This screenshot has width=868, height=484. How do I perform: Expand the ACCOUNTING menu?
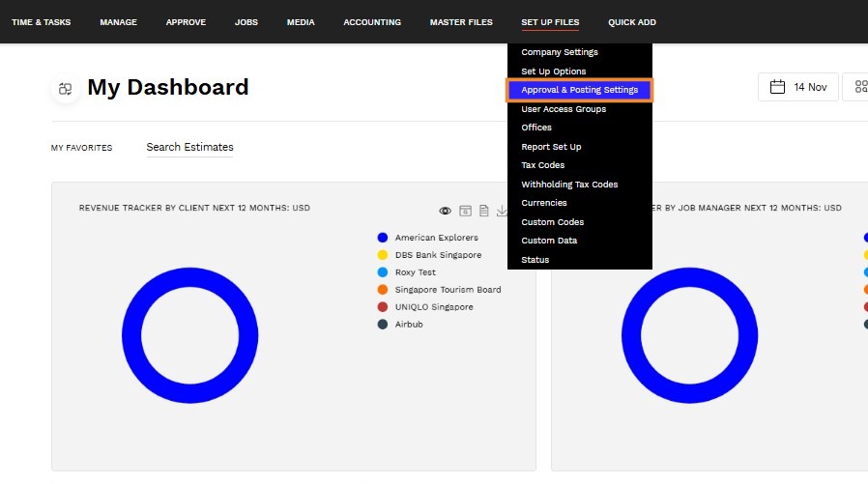[x=372, y=22]
